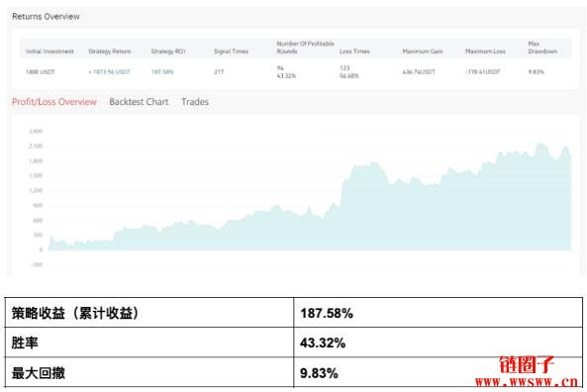Open the Profit/Loss Overview tab
This screenshot has width=587, height=392.
tap(54, 102)
